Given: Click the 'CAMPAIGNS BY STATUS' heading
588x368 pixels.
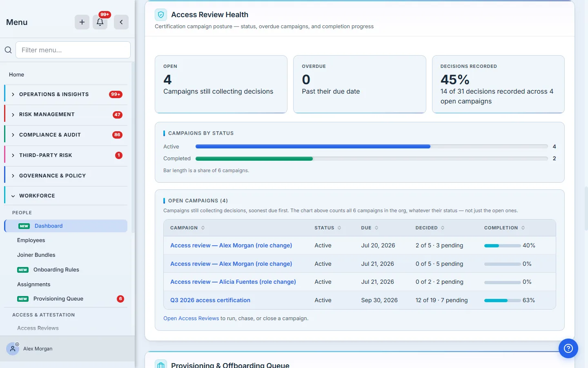Looking at the screenshot, I should 201,133.
